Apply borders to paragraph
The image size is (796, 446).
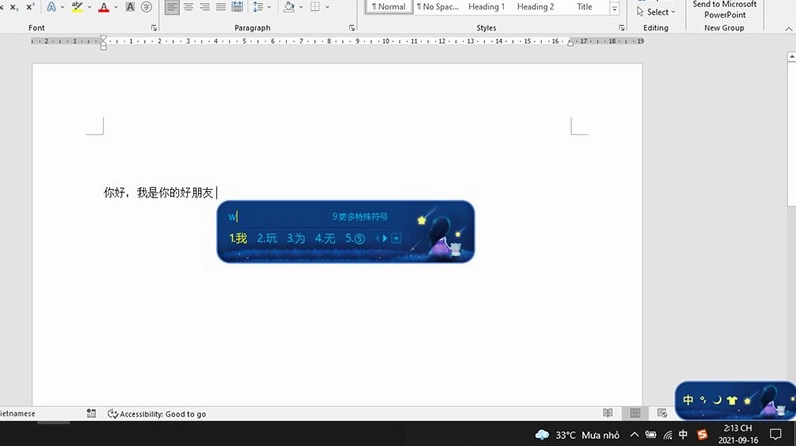[315, 7]
